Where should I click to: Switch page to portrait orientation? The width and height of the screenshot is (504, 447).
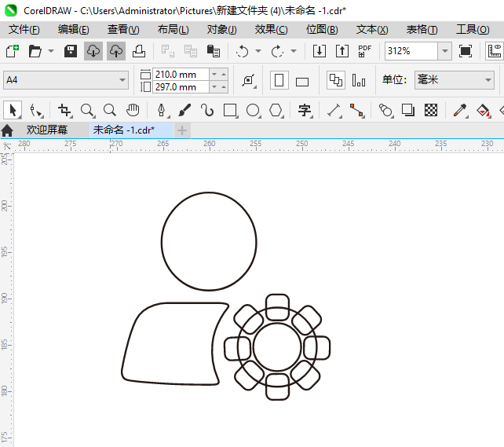tap(279, 80)
